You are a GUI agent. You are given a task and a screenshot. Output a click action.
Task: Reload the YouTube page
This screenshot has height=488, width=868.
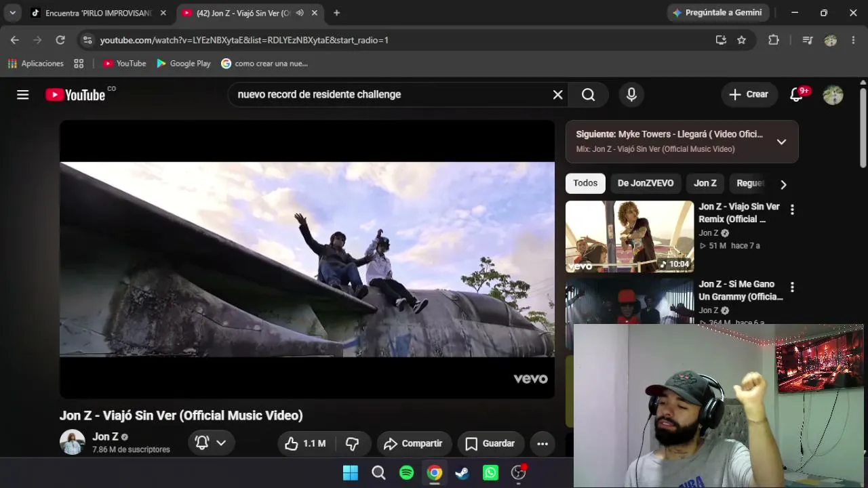[60, 40]
